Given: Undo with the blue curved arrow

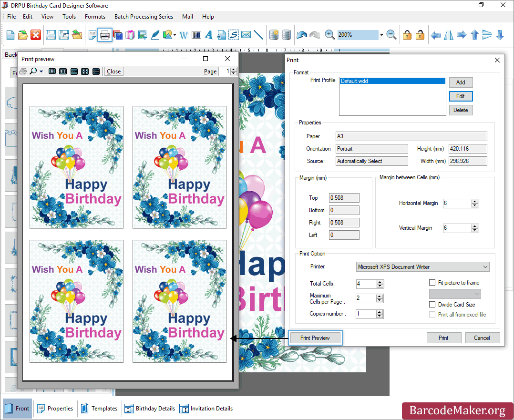Looking at the screenshot, I should coord(301,34).
